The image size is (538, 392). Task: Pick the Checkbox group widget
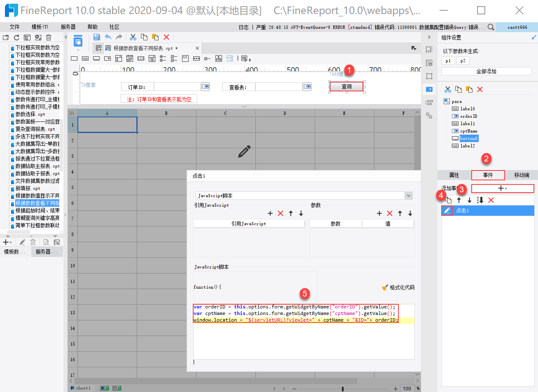coord(174,58)
